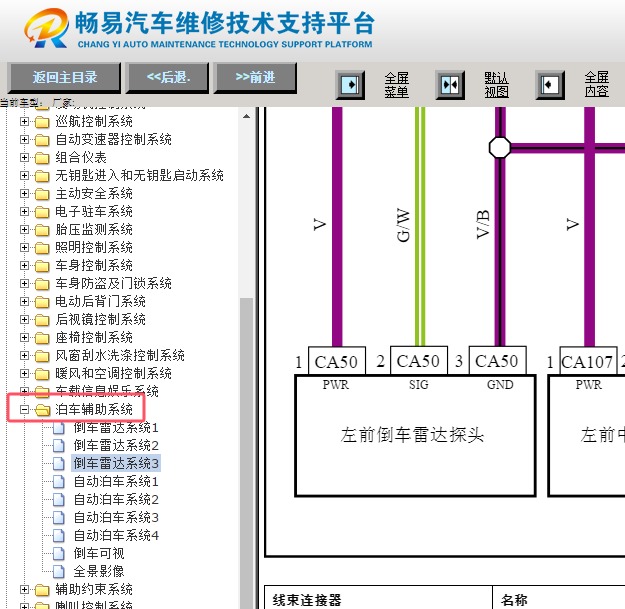The image size is (625, 609).
Task: Go back with the <<后退 button
Action: tap(168, 78)
